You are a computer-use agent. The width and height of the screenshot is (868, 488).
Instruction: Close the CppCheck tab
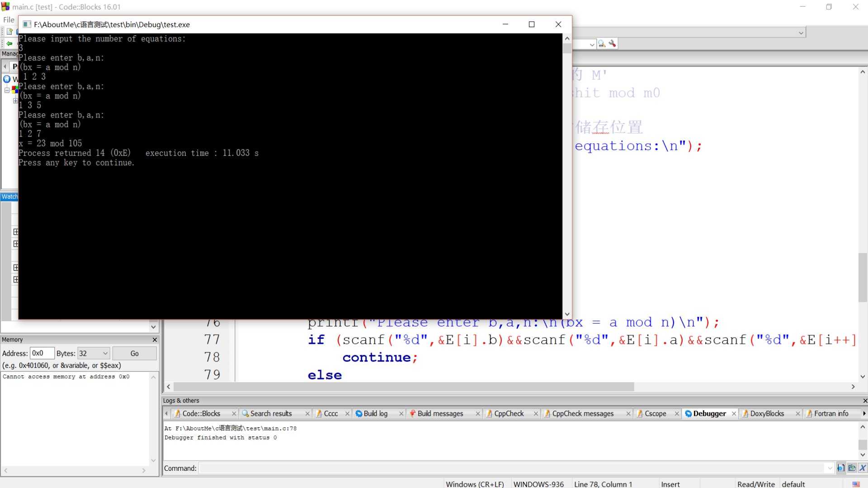[536, 413]
